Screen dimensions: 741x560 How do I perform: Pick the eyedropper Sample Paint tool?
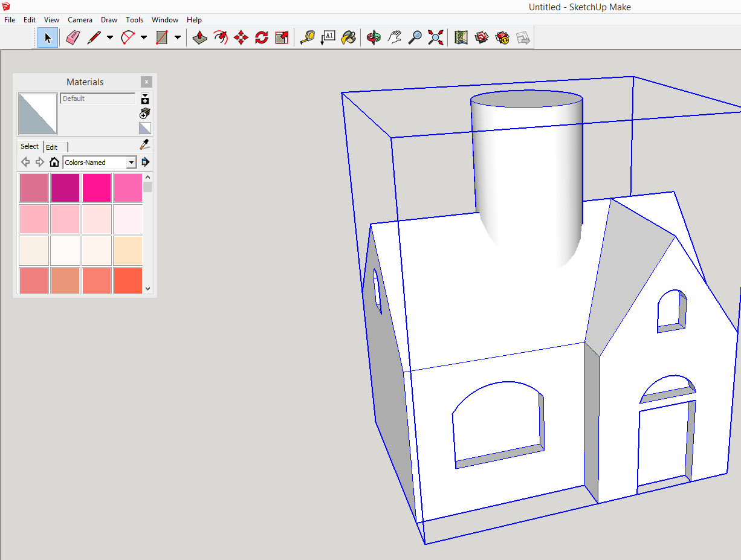(x=144, y=145)
